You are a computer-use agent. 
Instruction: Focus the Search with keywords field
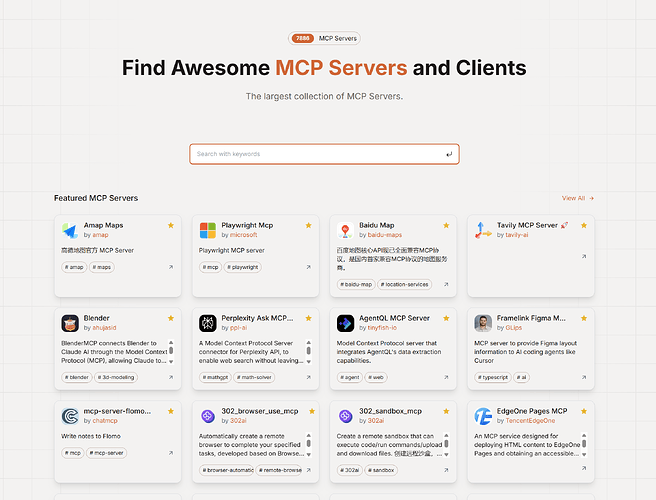pyautogui.click(x=324, y=154)
